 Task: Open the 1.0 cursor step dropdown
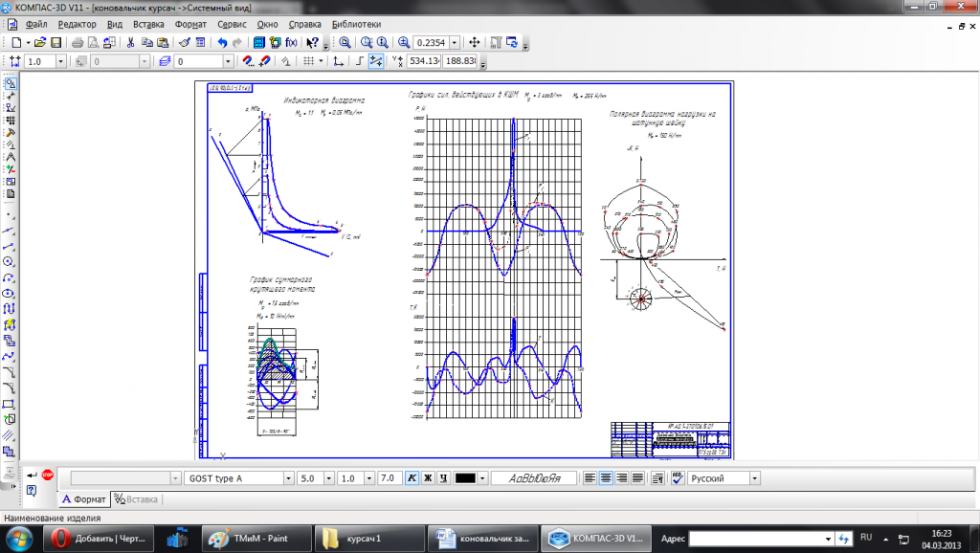60,61
